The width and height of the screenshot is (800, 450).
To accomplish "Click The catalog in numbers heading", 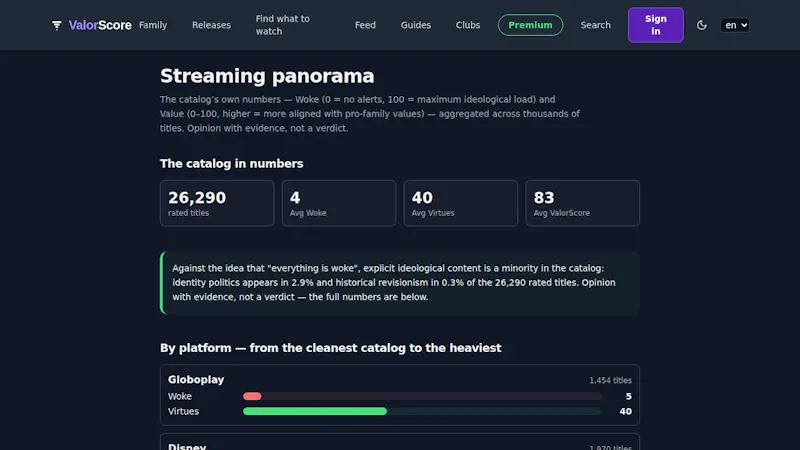I will [232, 164].
